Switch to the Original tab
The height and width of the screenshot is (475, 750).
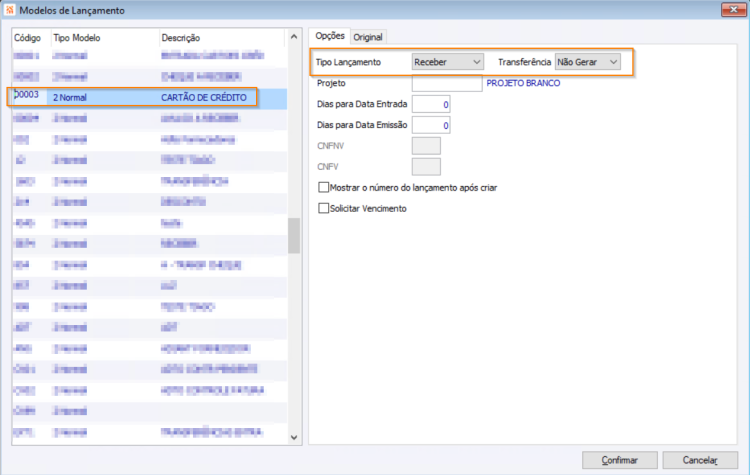368,37
